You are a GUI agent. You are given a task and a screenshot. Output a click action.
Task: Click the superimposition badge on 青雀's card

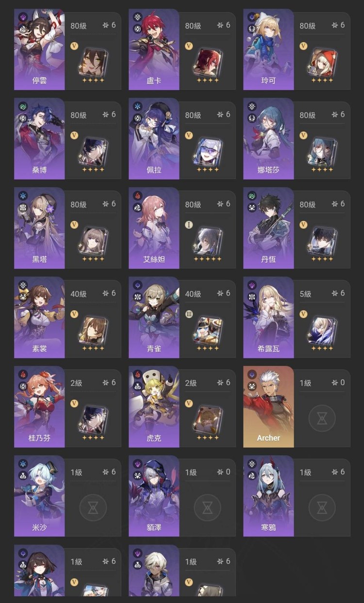click(189, 314)
